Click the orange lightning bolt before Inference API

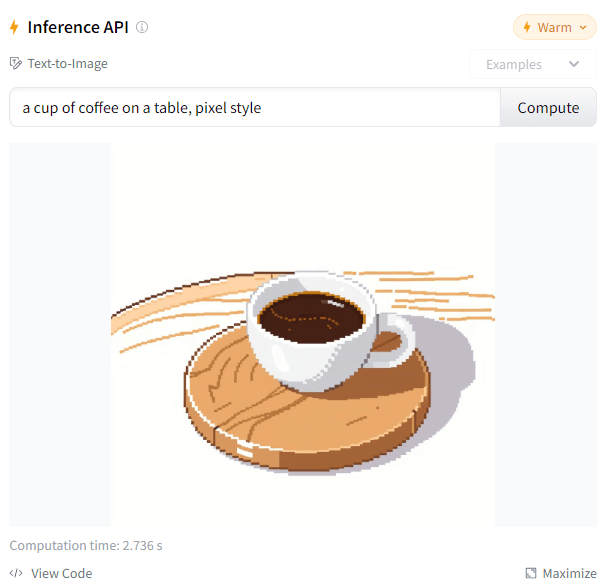coord(15,27)
